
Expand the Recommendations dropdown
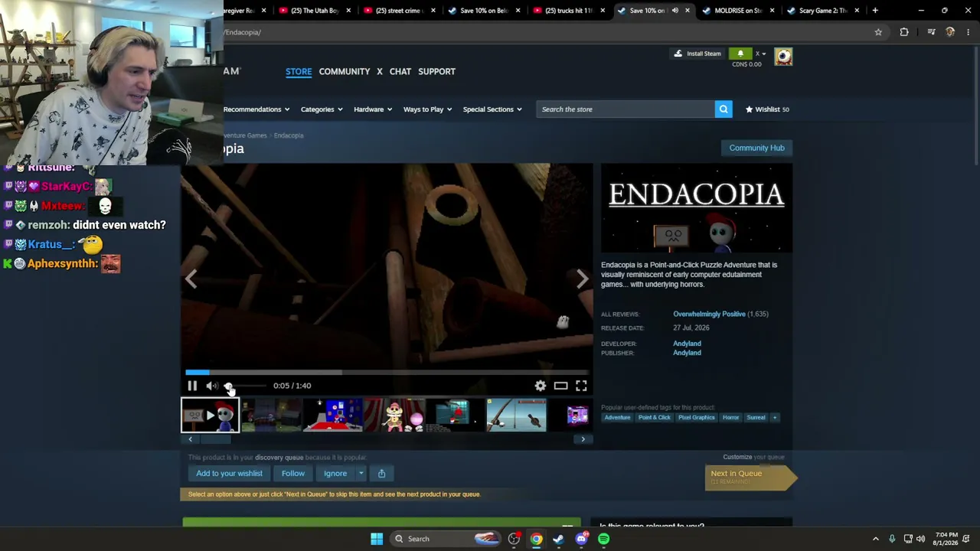point(256,109)
